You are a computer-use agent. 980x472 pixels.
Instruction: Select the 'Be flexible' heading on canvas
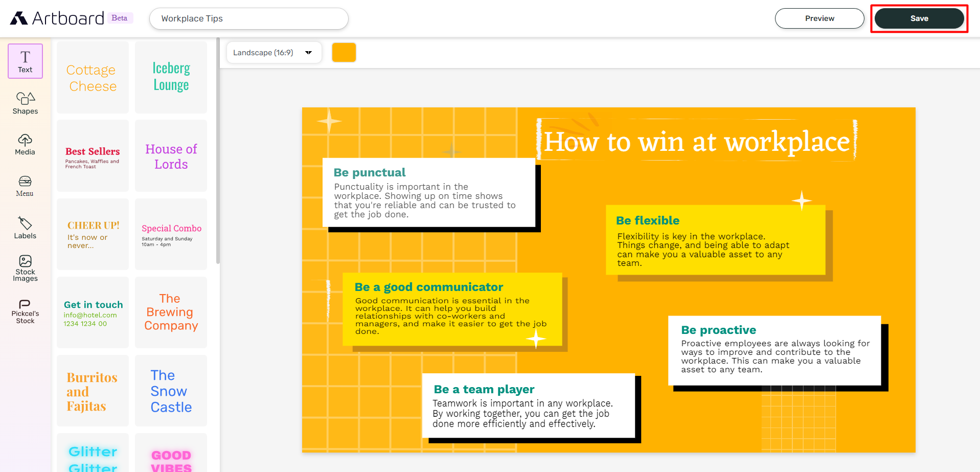click(x=648, y=220)
